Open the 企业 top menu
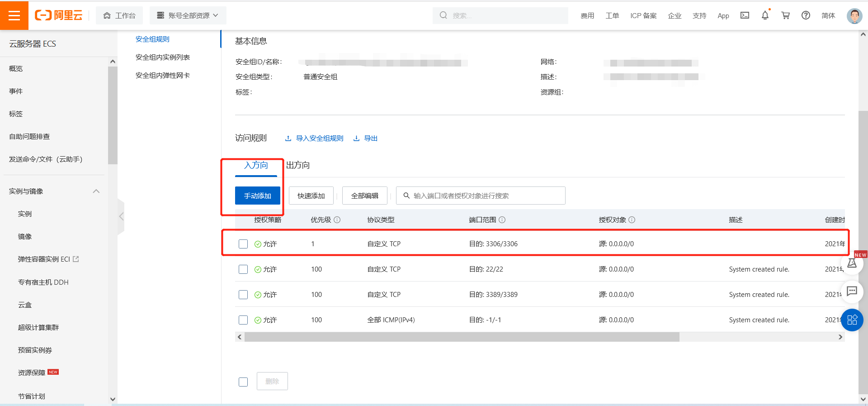This screenshot has width=868, height=406. click(675, 16)
